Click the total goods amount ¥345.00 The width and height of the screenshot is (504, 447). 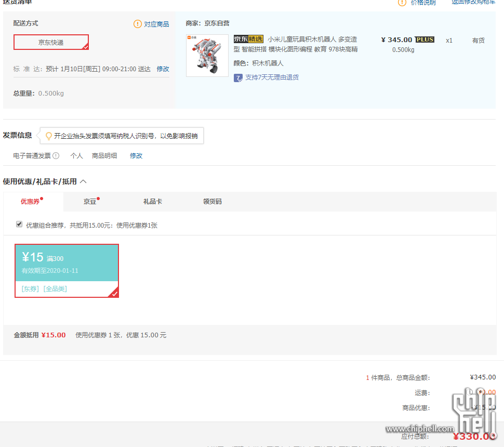point(483,377)
